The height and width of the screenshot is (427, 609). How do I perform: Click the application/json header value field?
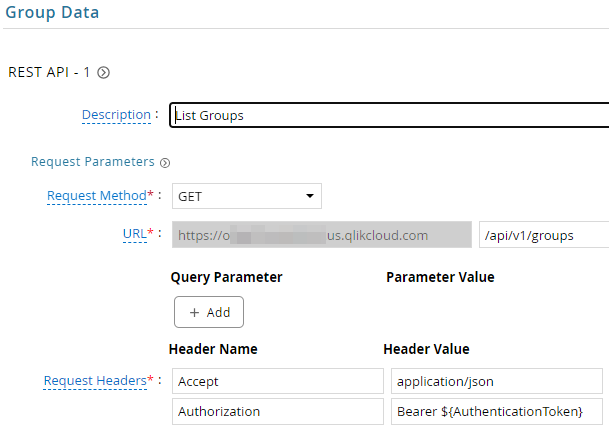(x=497, y=381)
